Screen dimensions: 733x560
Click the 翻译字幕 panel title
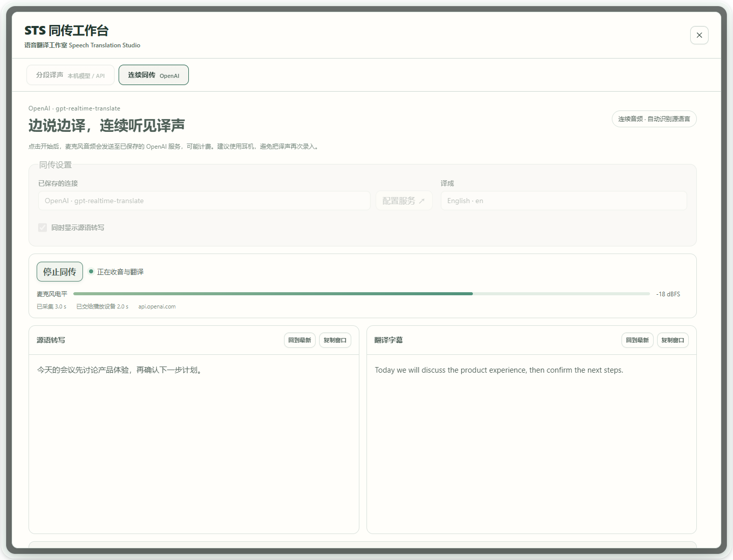pyautogui.click(x=388, y=340)
